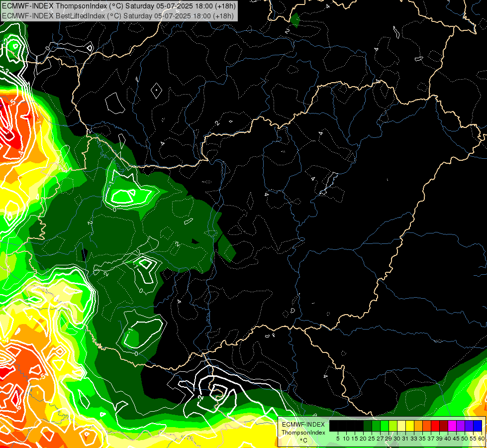
Task: Click legend tick label '40'
Action: tap(448, 439)
